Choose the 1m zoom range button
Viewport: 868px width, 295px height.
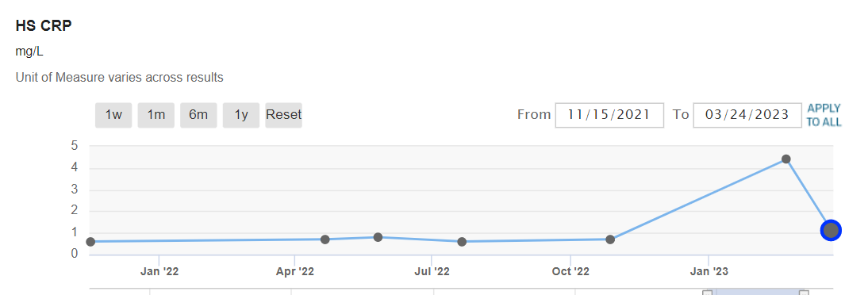[x=156, y=115]
